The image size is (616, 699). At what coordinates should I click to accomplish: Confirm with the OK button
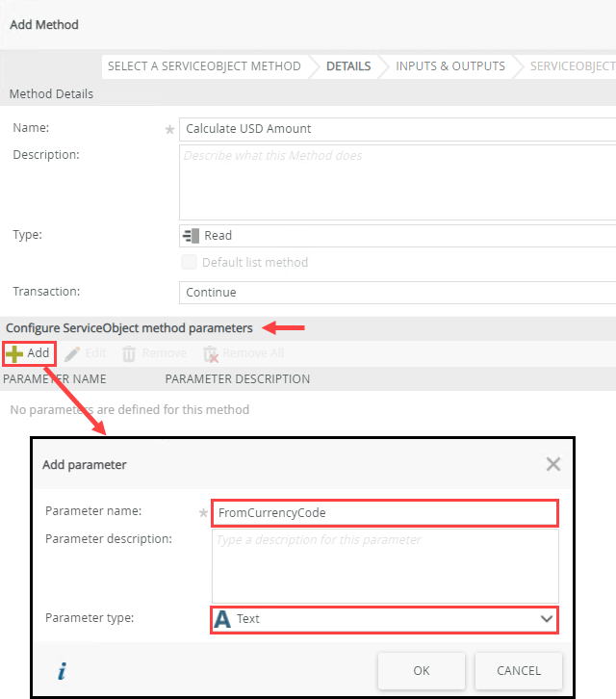[x=422, y=670]
